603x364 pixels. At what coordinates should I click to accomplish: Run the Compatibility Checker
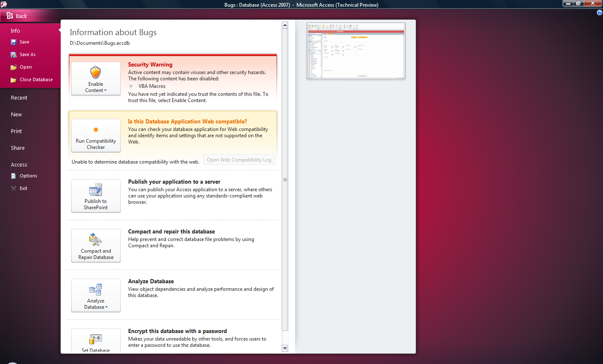[x=96, y=136]
